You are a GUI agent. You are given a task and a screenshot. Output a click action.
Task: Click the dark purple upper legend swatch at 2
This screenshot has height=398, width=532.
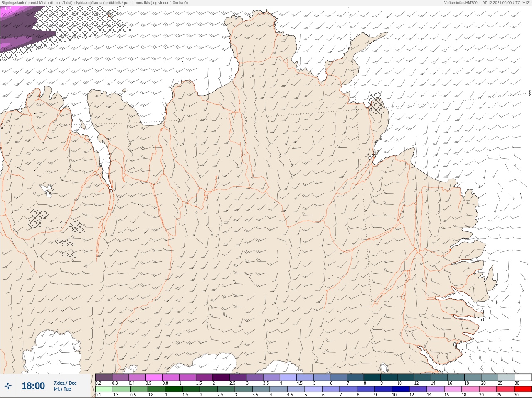[x=221, y=377]
